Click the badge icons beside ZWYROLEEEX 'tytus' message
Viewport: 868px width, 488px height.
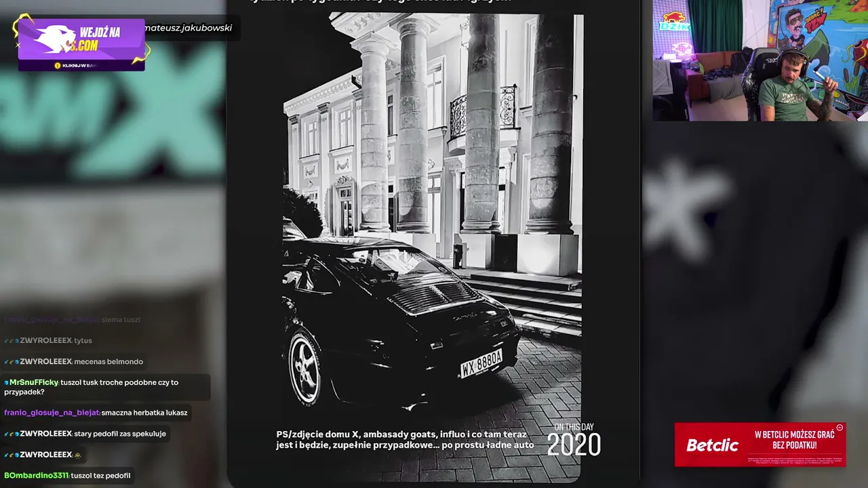click(11, 341)
